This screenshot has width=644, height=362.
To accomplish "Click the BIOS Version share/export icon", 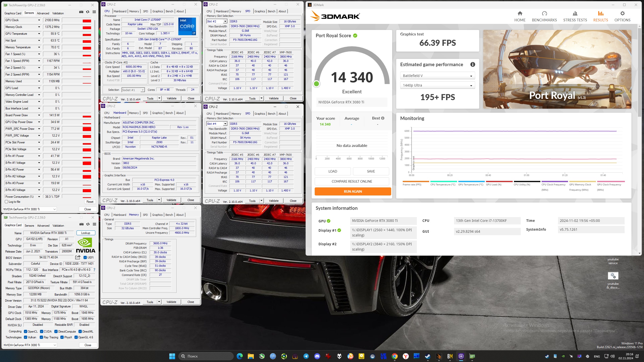I will tap(78, 257).
